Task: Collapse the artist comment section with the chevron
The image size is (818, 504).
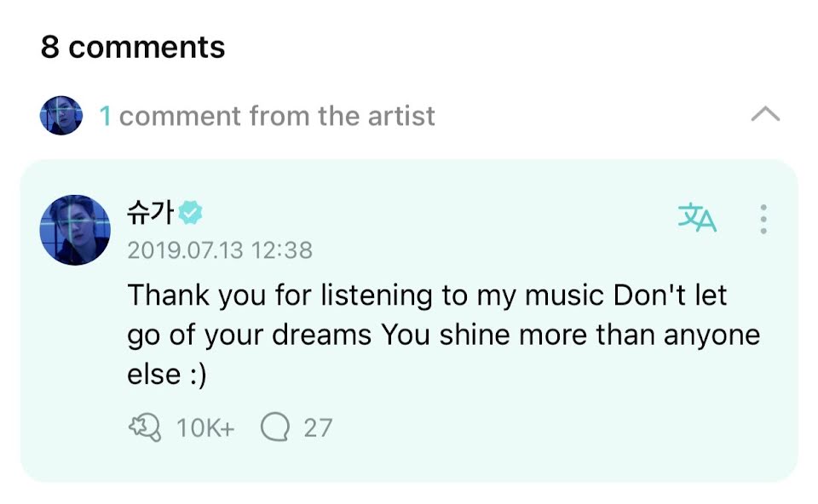Action: 764,115
